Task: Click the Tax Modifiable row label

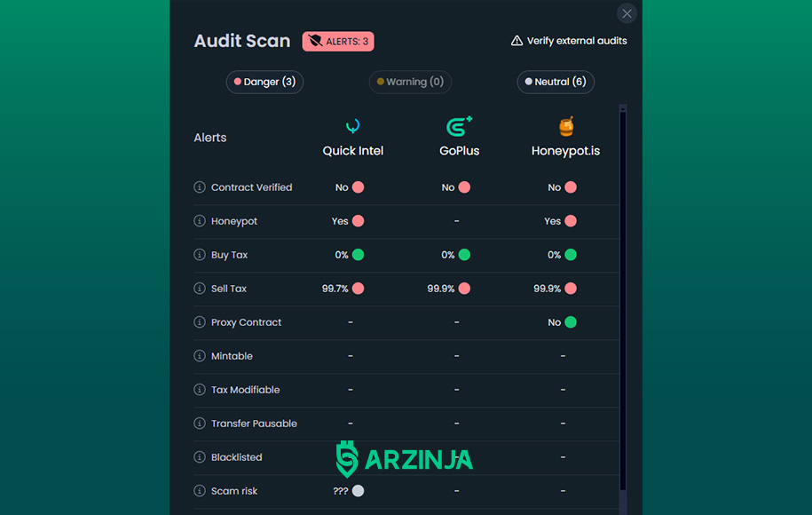Action: 246,390
